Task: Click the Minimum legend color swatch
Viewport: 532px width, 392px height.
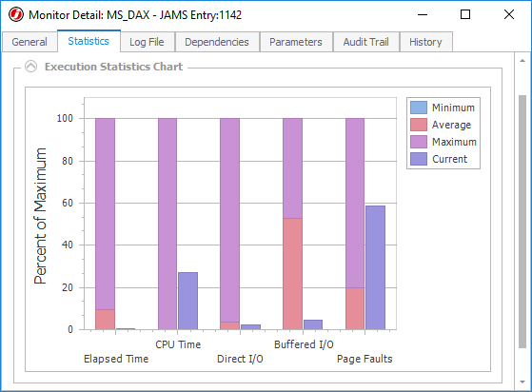Action: coord(419,108)
